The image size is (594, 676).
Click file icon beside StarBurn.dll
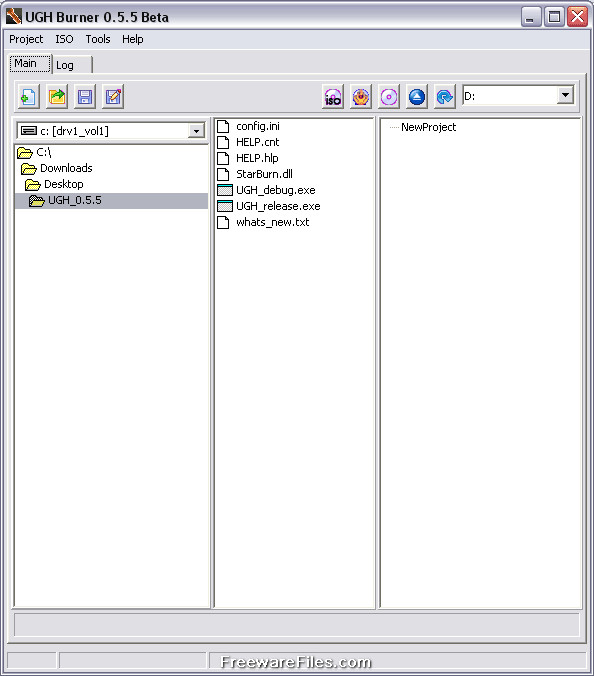(x=223, y=174)
